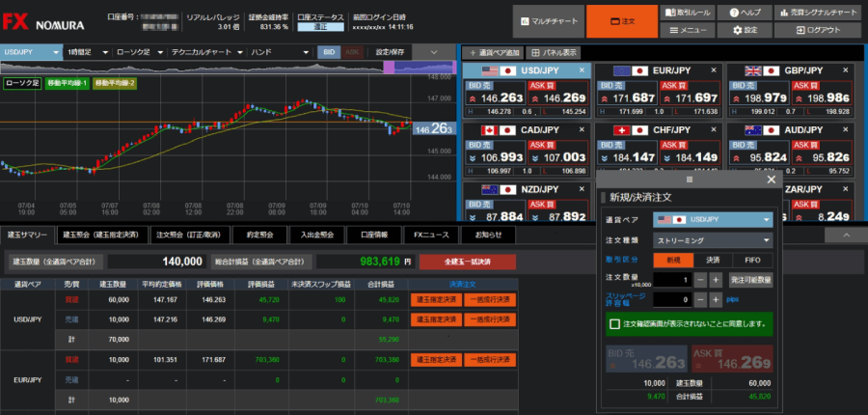Screen dimensions: 868x415
Task: Open the お知らせ tab
Action: (x=488, y=235)
